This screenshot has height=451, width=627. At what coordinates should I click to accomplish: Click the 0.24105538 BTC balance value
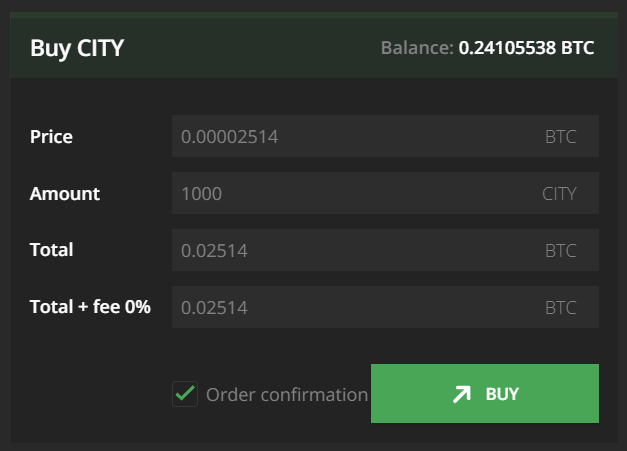[x=526, y=47]
